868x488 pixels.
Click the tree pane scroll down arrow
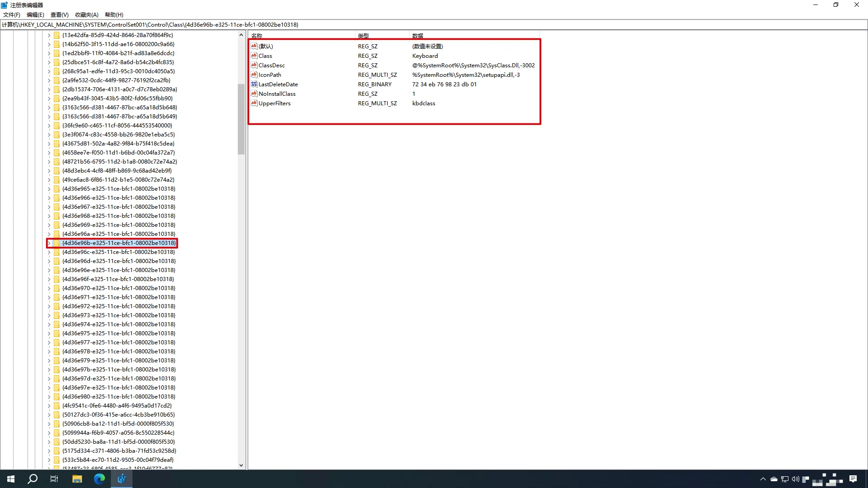(x=241, y=465)
